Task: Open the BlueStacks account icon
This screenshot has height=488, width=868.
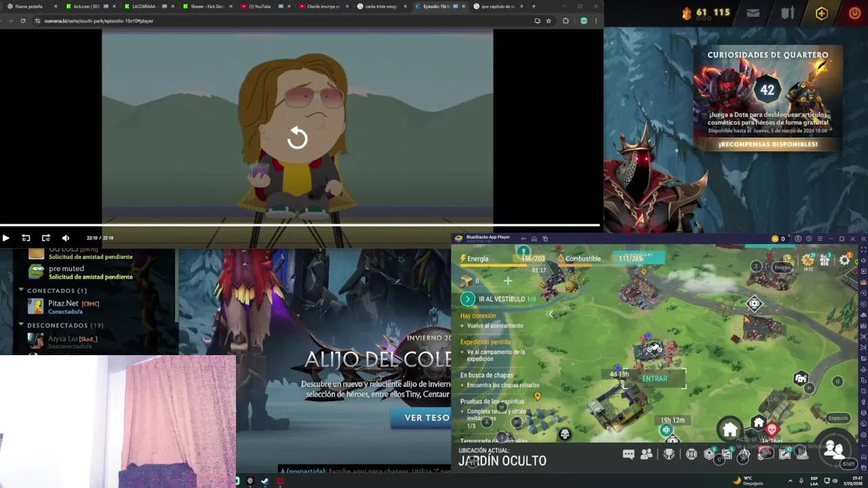Action: pyautogui.click(x=797, y=239)
